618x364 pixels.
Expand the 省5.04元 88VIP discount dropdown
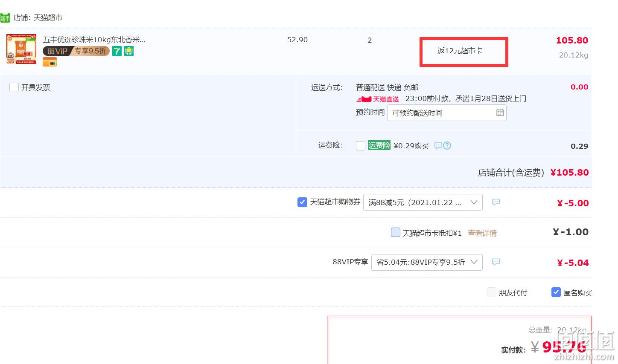427,262
